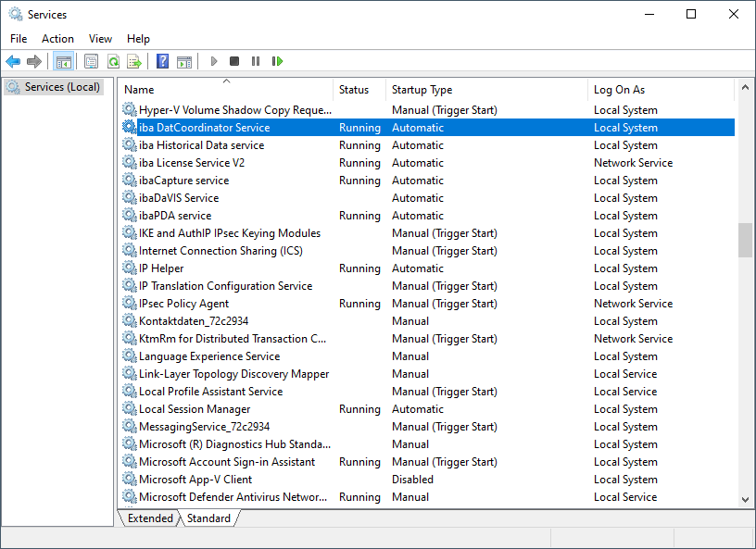The width and height of the screenshot is (756, 549).
Task: Click Local Service for Link-Layer Topology row
Action: point(625,373)
